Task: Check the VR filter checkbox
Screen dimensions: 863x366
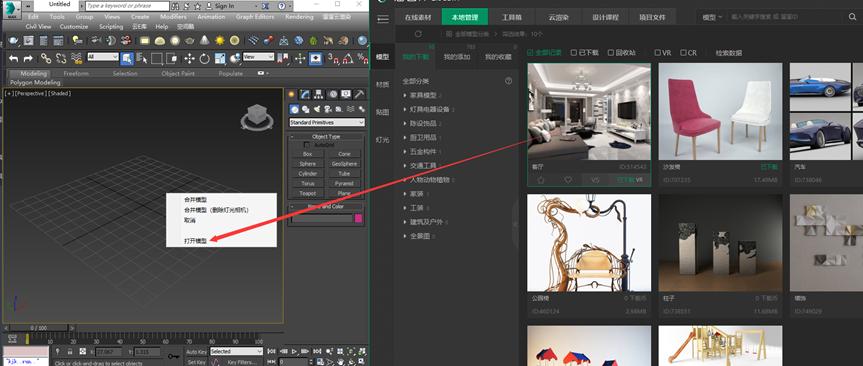Action: click(658, 53)
